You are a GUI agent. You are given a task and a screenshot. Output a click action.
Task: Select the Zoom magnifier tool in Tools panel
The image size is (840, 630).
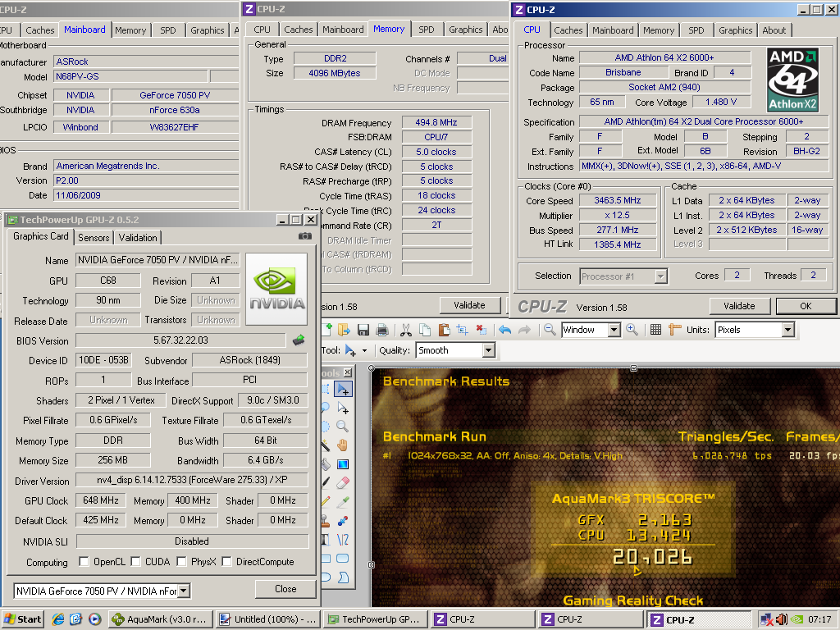click(x=343, y=427)
